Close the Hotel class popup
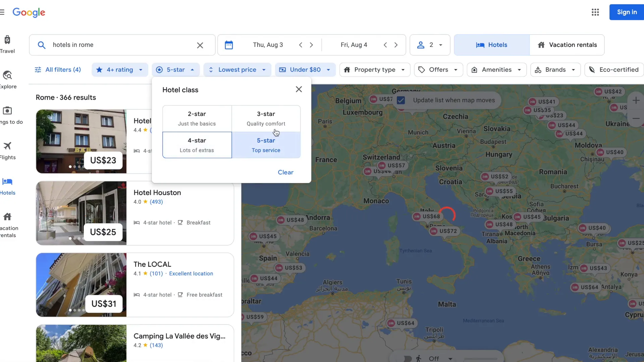644x362 pixels. pos(299,89)
